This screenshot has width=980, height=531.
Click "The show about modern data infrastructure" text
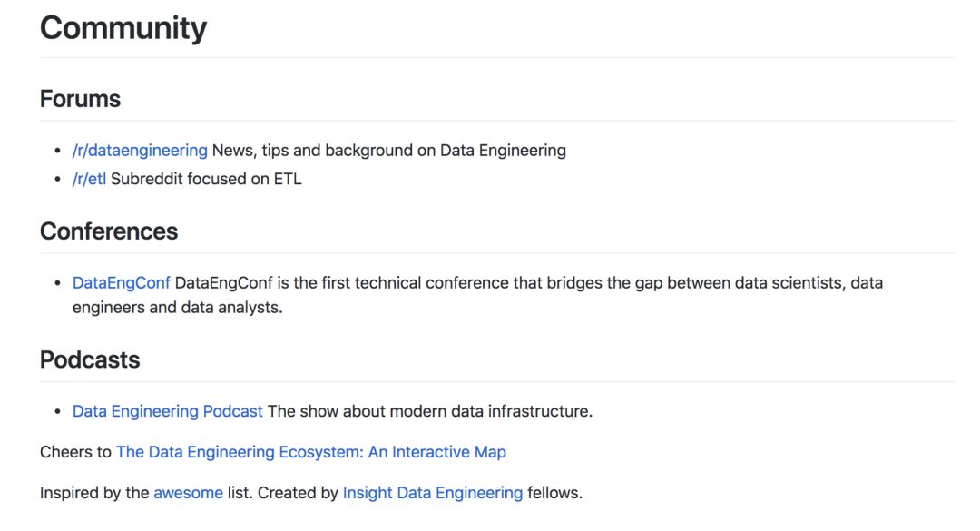point(429,411)
